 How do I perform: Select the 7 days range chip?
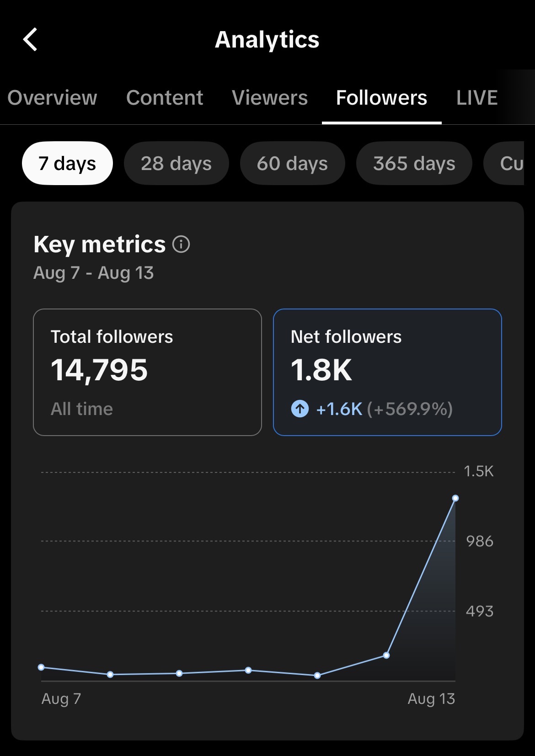(x=67, y=163)
